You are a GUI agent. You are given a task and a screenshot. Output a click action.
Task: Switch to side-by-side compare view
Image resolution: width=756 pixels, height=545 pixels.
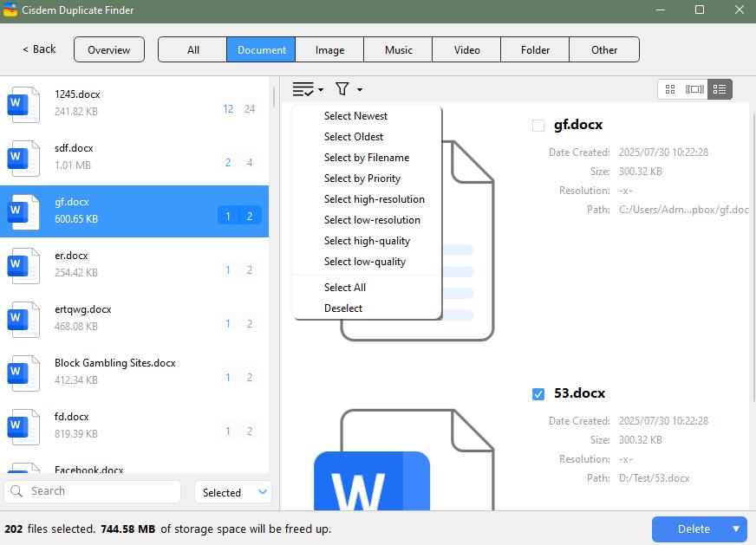click(694, 89)
